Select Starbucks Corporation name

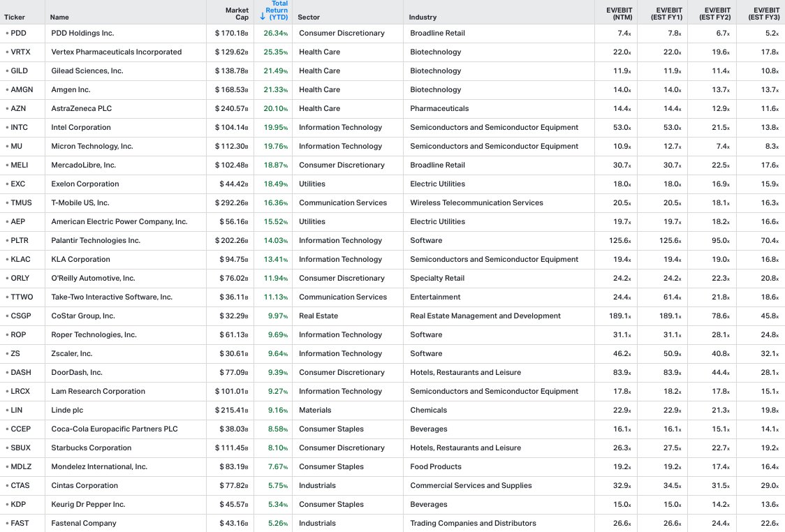tap(91, 448)
